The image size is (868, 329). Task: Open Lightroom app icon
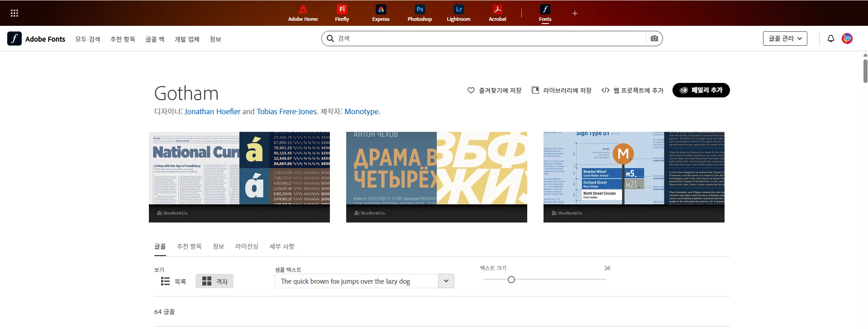pyautogui.click(x=458, y=13)
